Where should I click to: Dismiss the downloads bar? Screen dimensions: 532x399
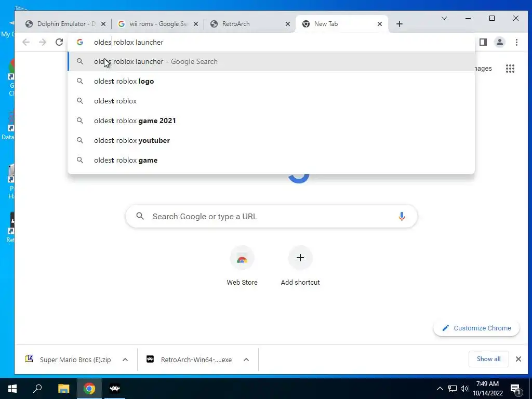(x=518, y=359)
